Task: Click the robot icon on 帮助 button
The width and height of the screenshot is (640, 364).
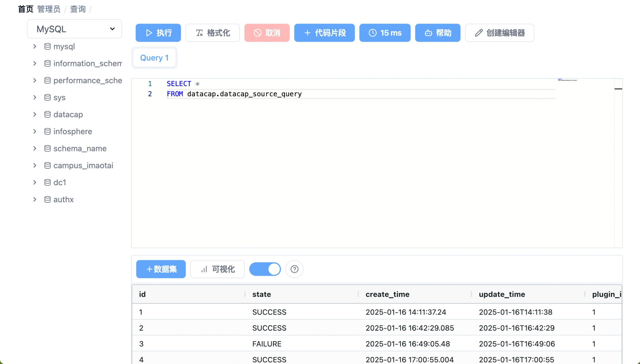Action: [x=428, y=33]
